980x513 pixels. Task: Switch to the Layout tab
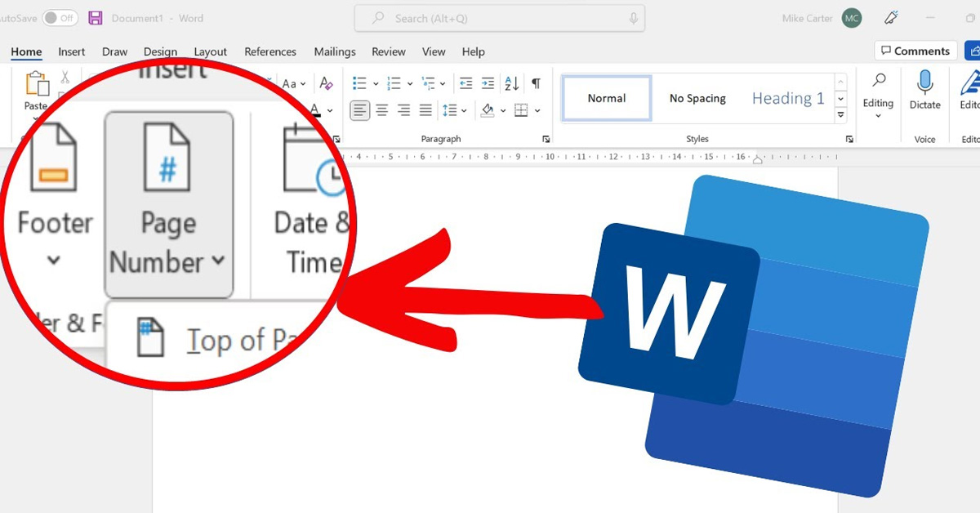click(210, 51)
